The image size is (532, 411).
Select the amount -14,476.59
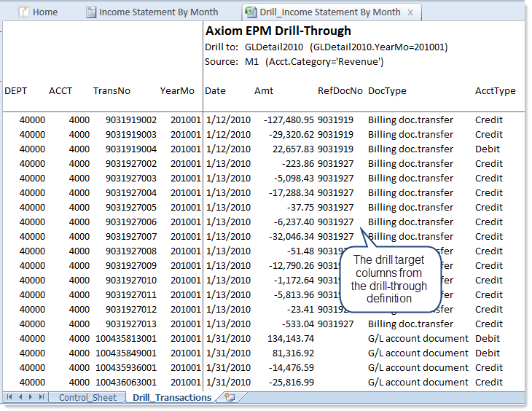291,368
